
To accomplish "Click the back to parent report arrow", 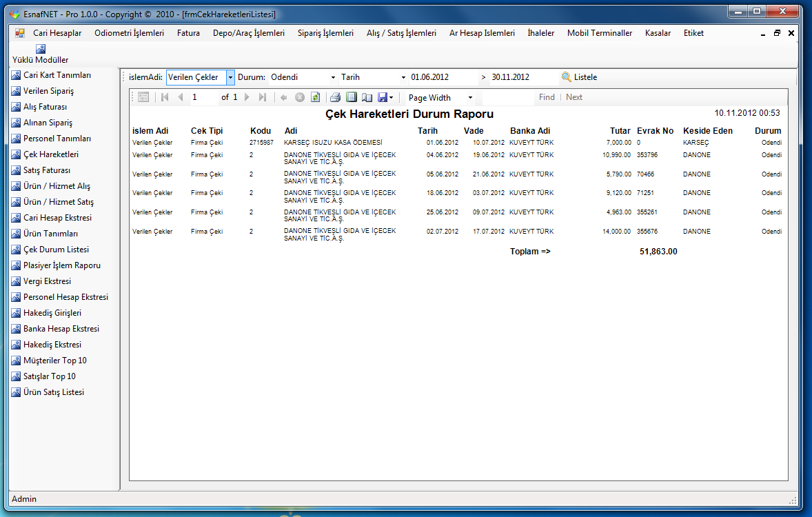I will pyautogui.click(x=284, y=97).
